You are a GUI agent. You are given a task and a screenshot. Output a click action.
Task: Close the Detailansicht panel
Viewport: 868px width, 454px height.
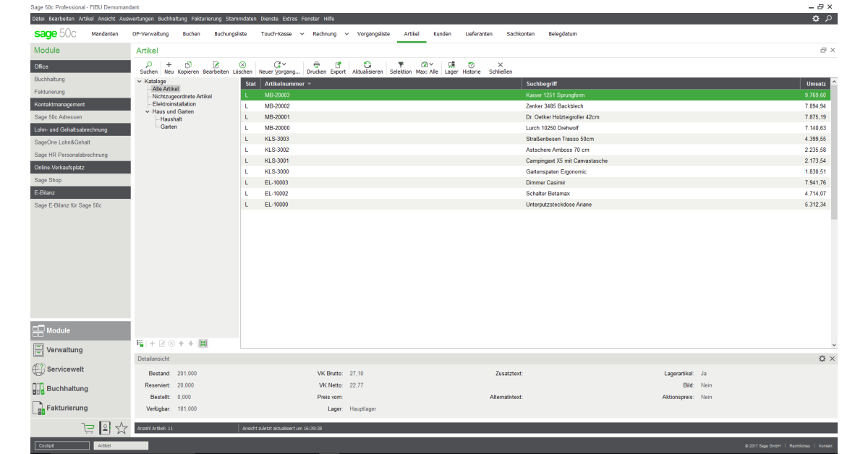point(832,359)
